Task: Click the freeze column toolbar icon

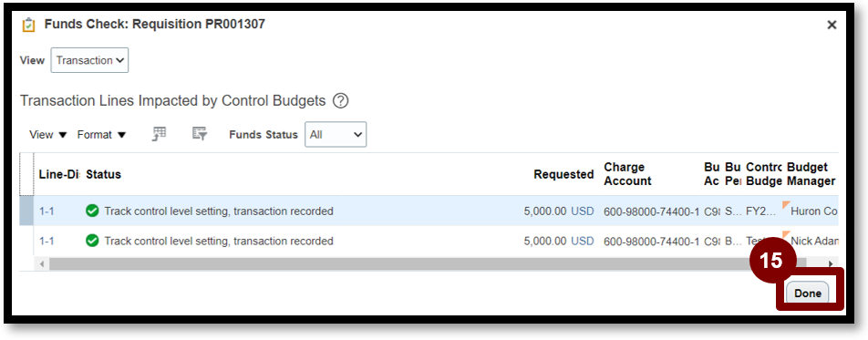Action: tap(160, 134)
